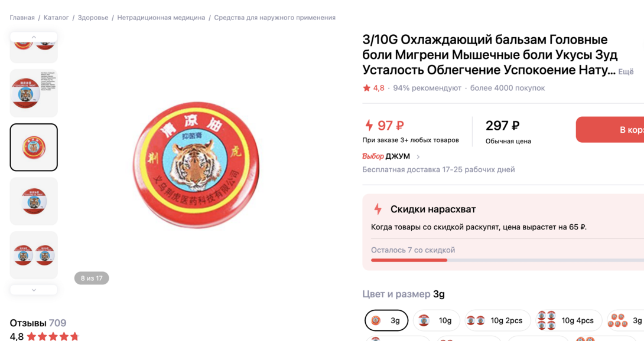Open the Выбор ДЖУМ details

[x=386, y=156]
